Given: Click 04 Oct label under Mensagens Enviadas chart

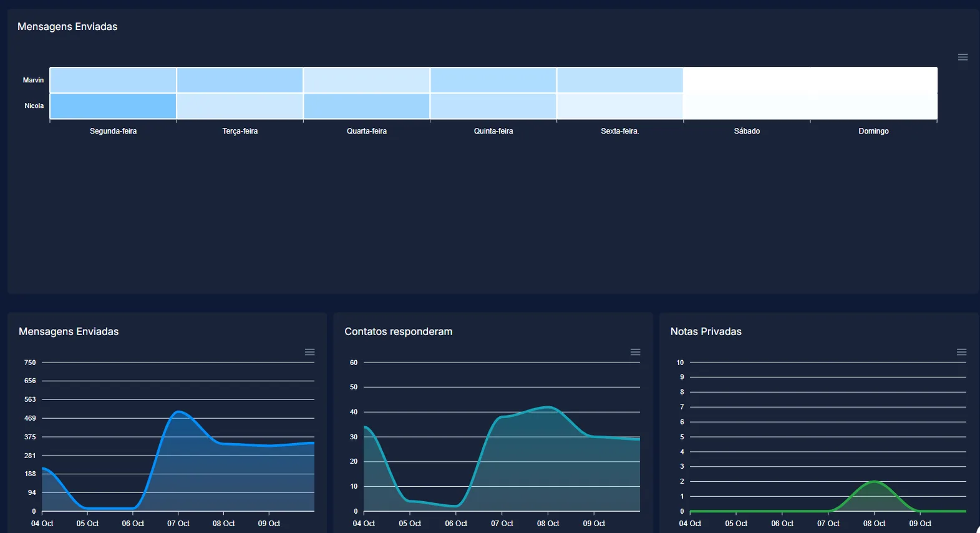Looking at the screenshot, I should (42, 524).
